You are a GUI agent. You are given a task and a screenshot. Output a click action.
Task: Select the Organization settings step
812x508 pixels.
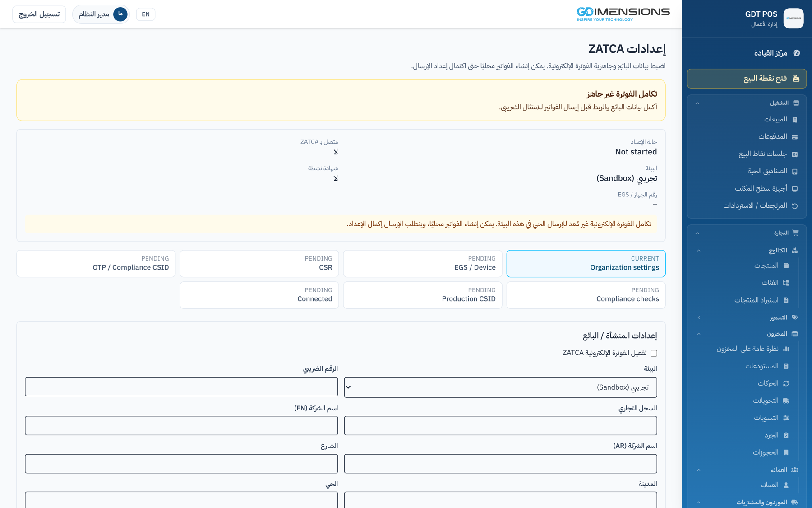click(x=586, y=264)
